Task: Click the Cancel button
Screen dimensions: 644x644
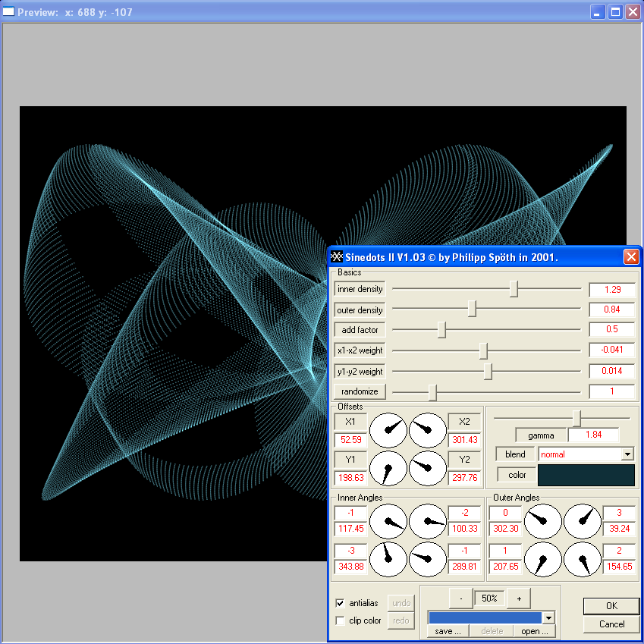Action: (x=611, y=624)
